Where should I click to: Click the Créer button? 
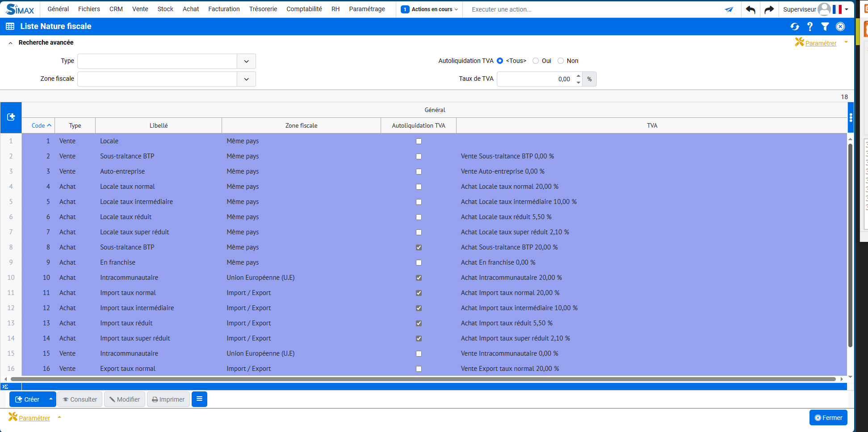click(28, 399)
